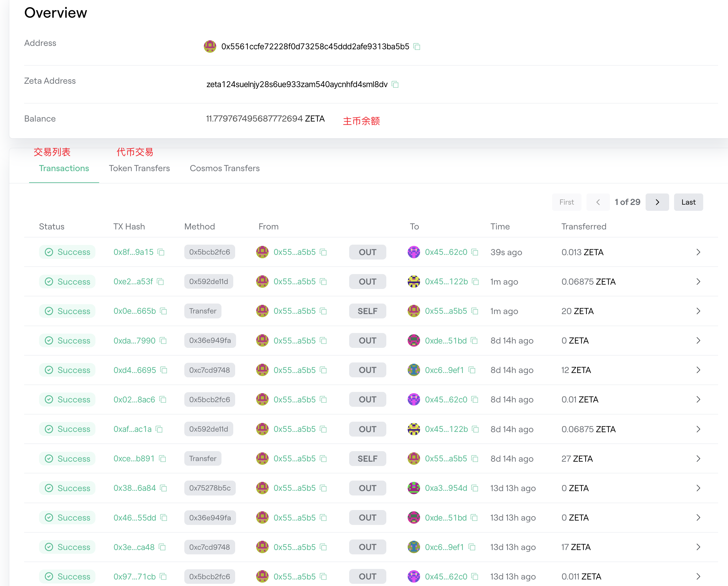Expand the 27 ZETA transaction details
Image resolution: width=728 pixels, height=586 pixels.
pos(698,459)
